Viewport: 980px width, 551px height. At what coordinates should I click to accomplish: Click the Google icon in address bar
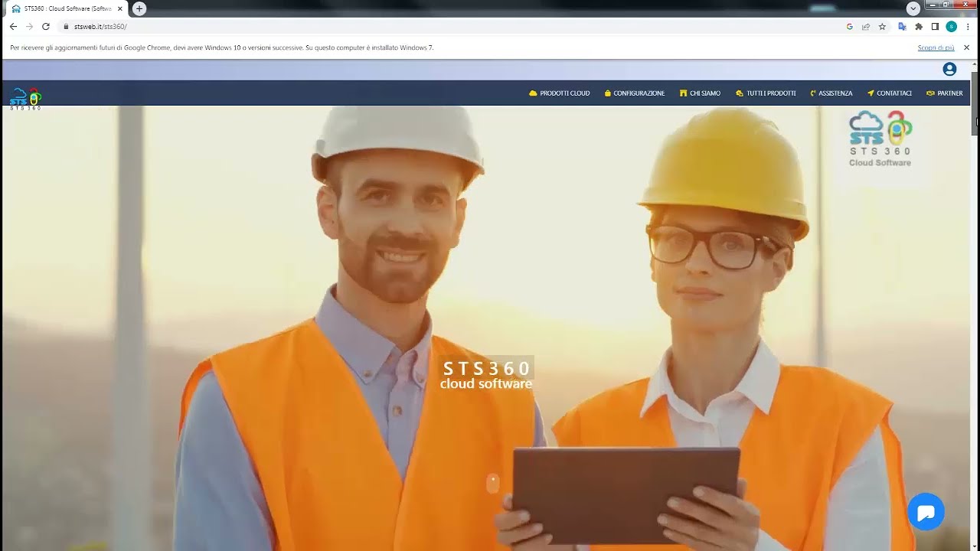click(x=850, y=26)
